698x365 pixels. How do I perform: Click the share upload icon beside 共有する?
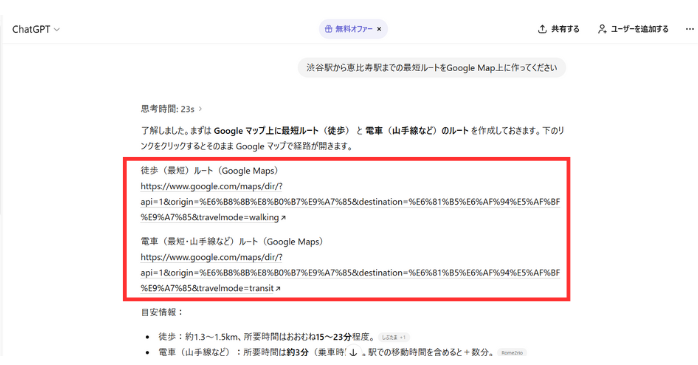point(542,29)
